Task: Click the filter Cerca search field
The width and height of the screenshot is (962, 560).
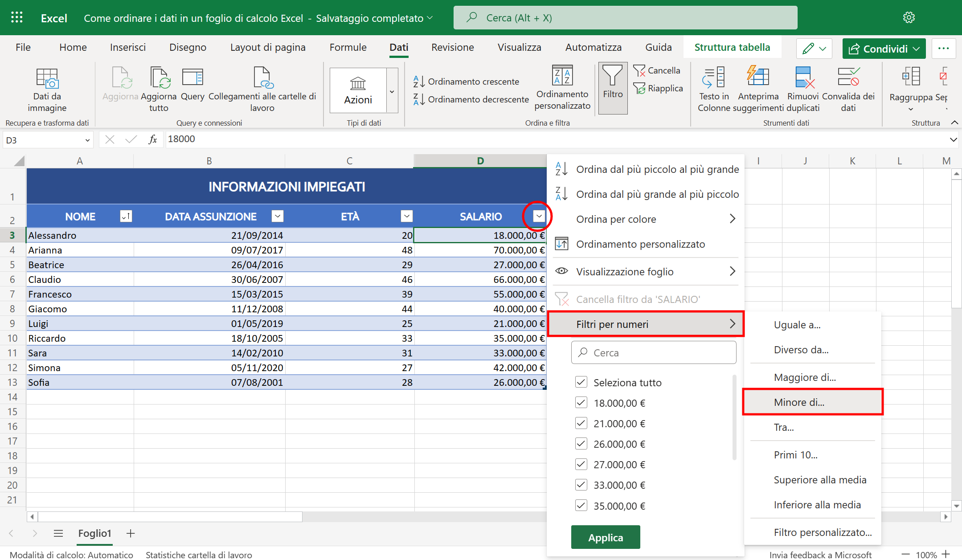Action: [654, 353]
